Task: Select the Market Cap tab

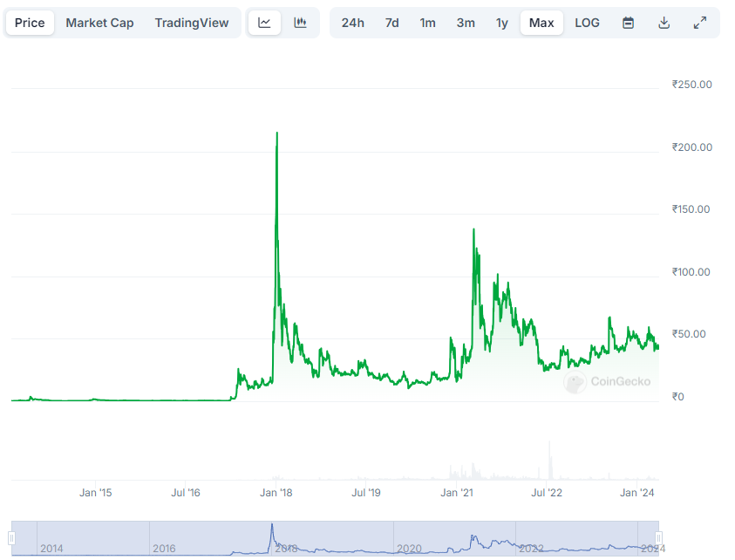Action: (99, 23)
